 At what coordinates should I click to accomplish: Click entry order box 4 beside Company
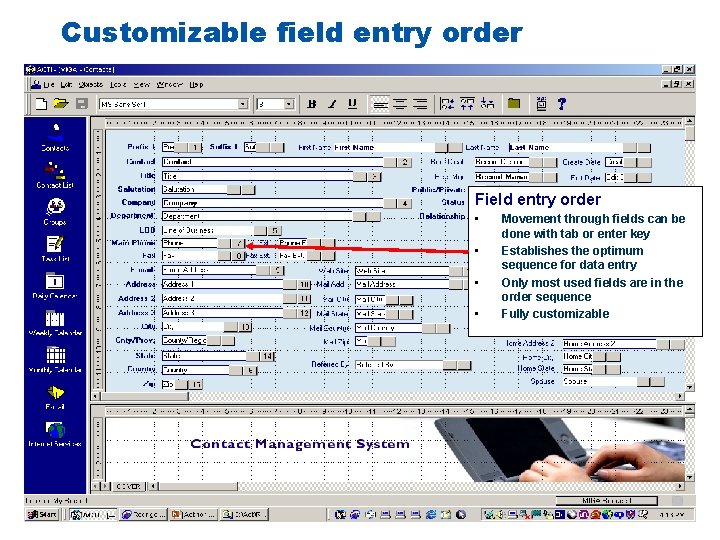click(405, 203)
